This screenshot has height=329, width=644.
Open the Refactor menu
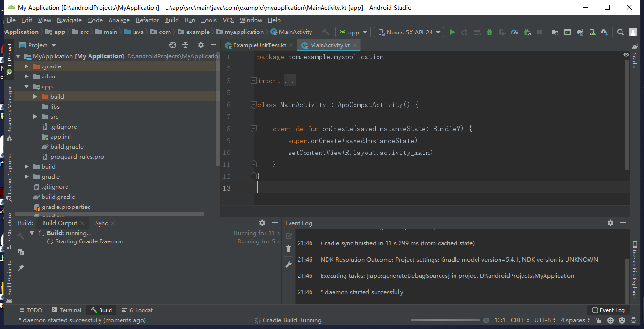[x=147, y=20]
